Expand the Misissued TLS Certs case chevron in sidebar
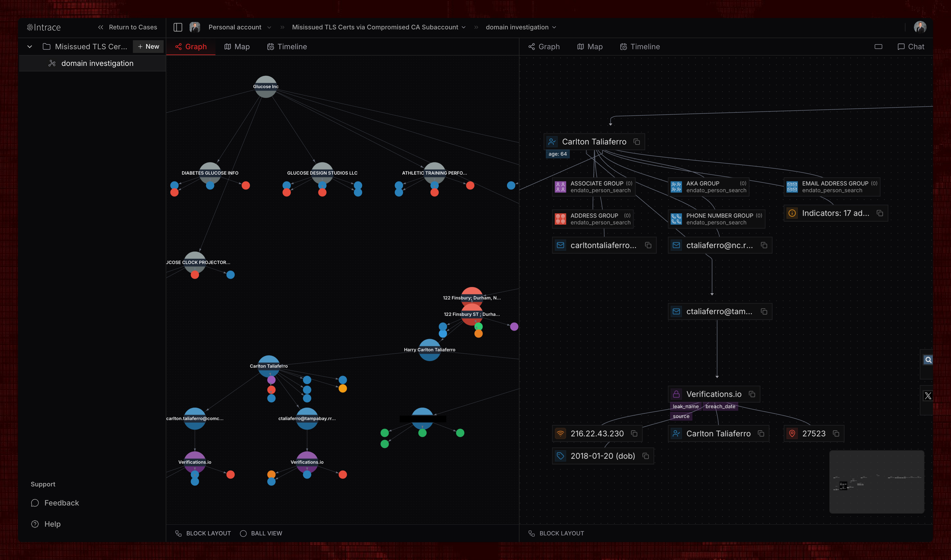 (x=29, y=46)
